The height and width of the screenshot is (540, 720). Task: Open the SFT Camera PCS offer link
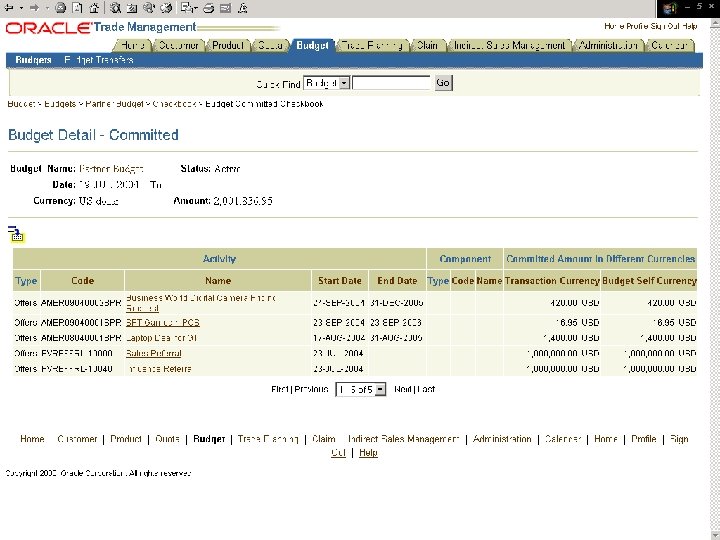(x=163, y=323)
